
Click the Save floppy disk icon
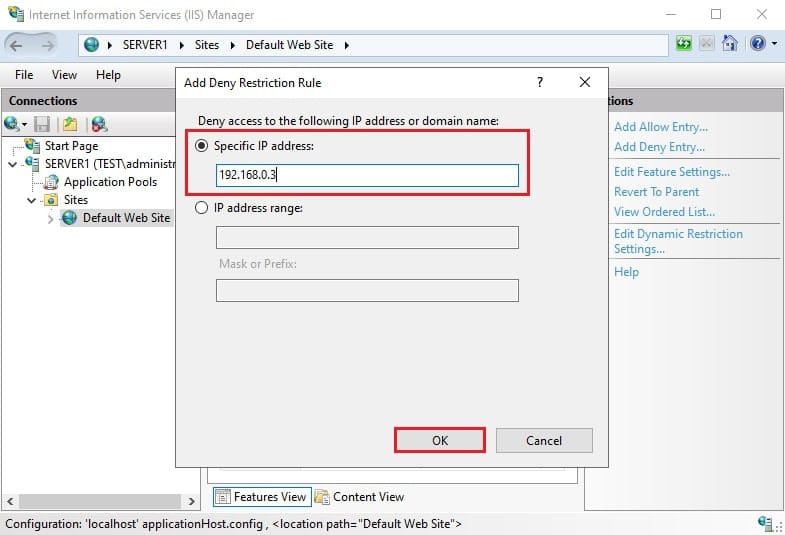tap(42, 124)
